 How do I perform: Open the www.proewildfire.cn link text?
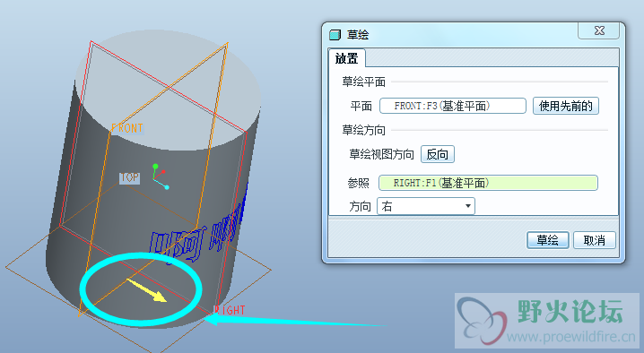pos(570,337)
